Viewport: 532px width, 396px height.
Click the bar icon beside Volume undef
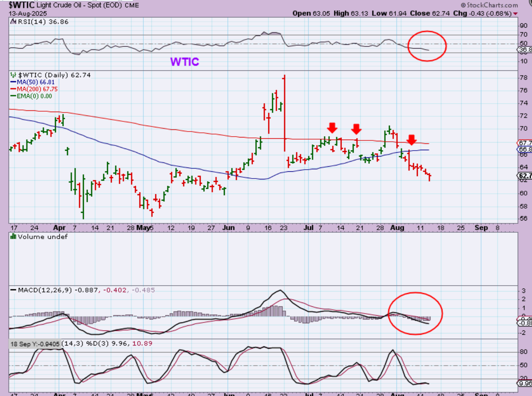point(13,237)
